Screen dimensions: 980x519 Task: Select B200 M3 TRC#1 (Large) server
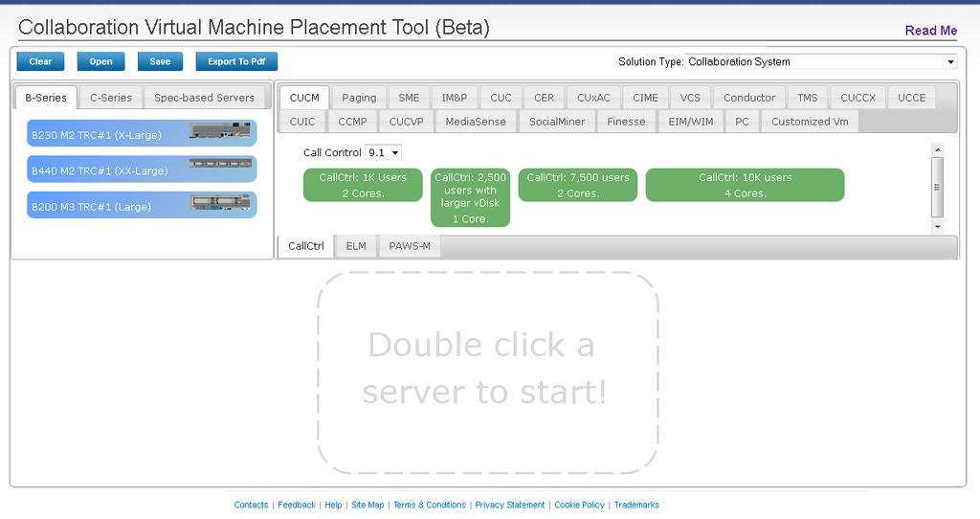tap(142, 205)
